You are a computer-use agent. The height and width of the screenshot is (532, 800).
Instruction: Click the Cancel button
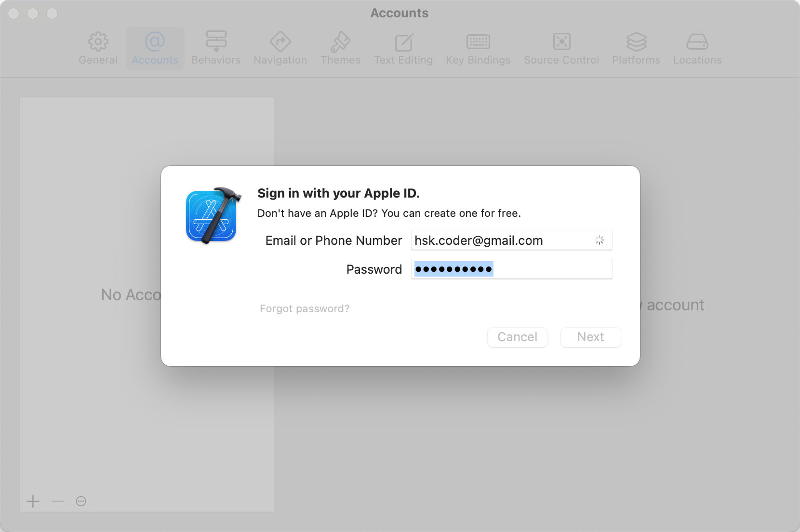coord(518,337)
